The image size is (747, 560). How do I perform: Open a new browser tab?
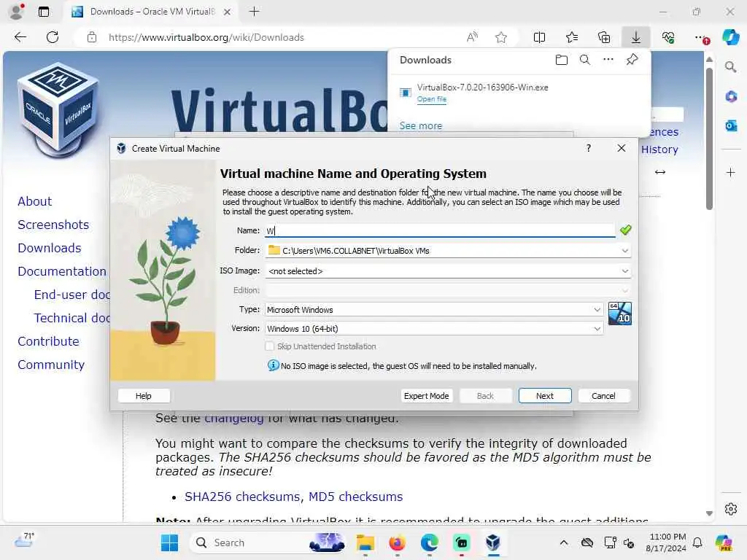point(255,12)
